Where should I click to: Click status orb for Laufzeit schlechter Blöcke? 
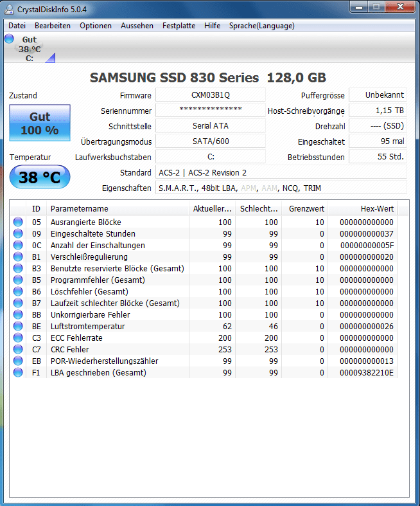click(18, 303)
